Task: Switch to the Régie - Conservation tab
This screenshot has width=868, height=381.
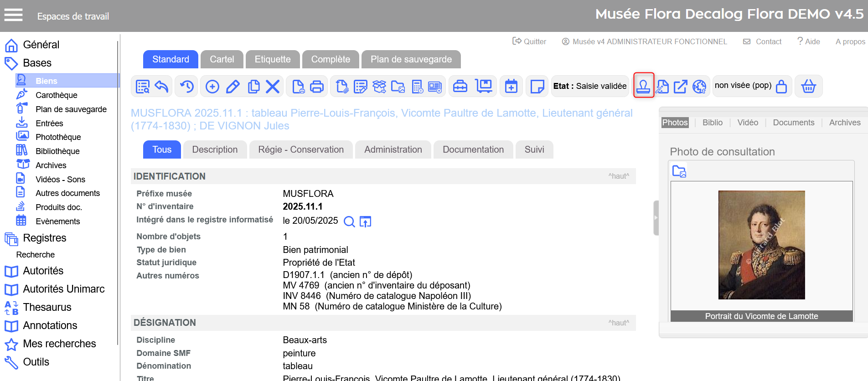Action: point(301,149)
